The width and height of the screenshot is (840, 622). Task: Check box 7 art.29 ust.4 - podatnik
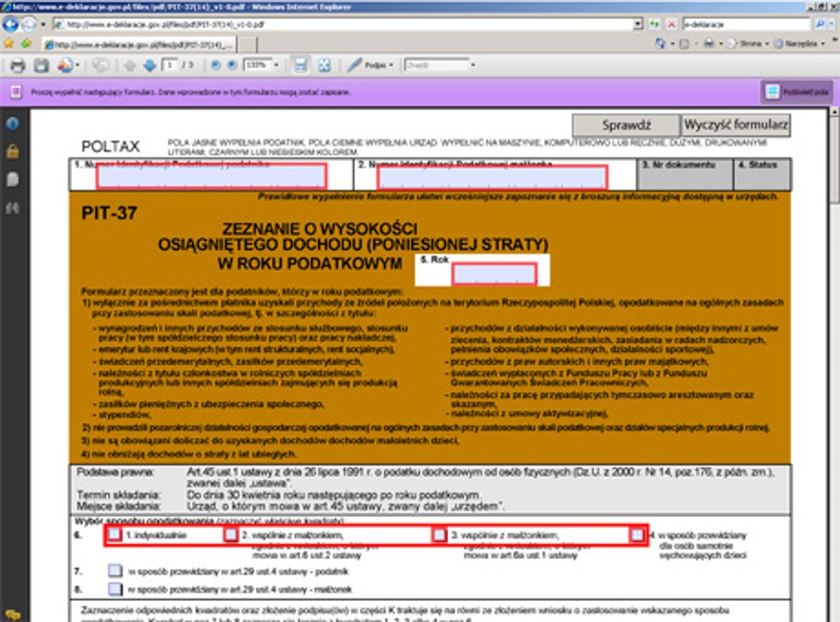[115, 571]
